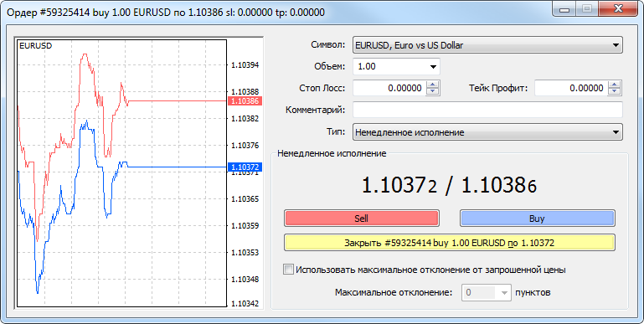Click into the Тейк Профит price field
Image resolution: width=644 pixels, height=324 pixels.
pyautogui.click(x=571, y=88)
